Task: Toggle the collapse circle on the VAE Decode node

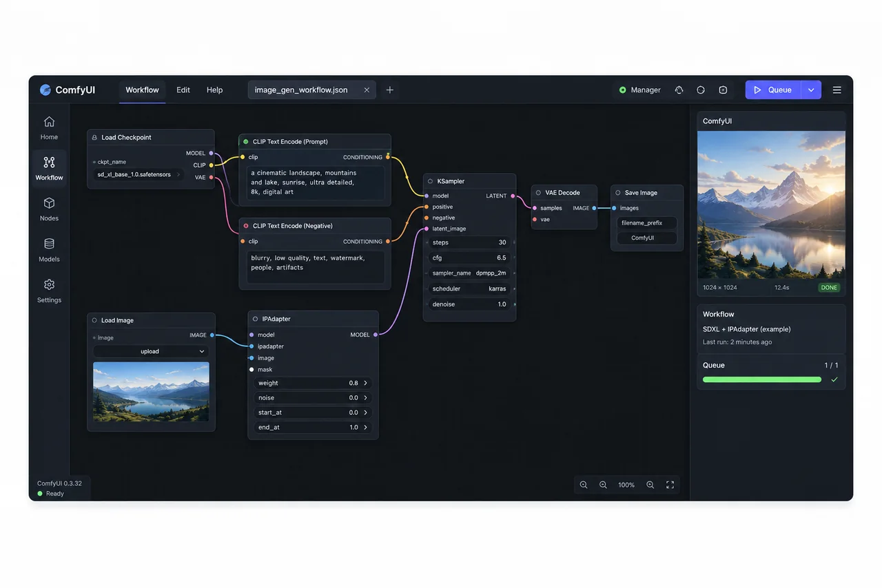Action: (538, 193)
